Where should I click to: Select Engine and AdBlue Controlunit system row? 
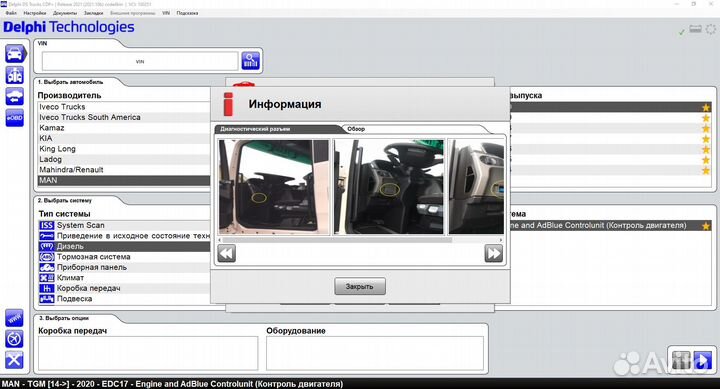coord(610,226)
